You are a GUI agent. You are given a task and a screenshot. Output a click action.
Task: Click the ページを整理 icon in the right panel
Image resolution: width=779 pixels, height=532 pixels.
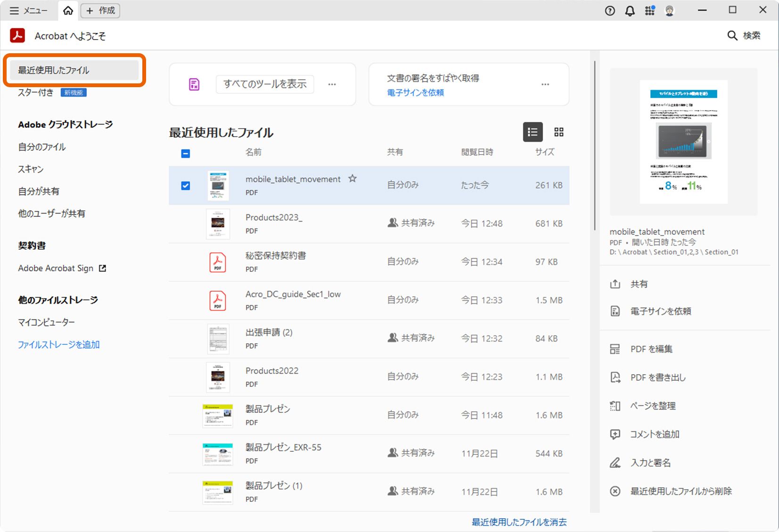[x=615, y=406]
